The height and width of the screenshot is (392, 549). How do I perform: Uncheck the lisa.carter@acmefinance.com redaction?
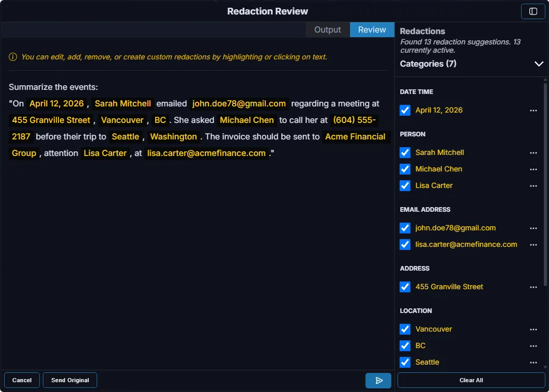(x=405, y=244)
